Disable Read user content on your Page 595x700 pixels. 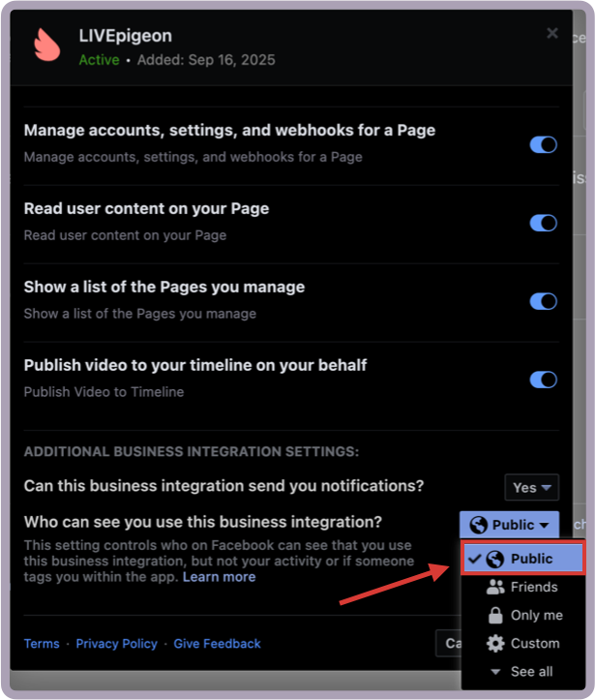pos(544,223)
